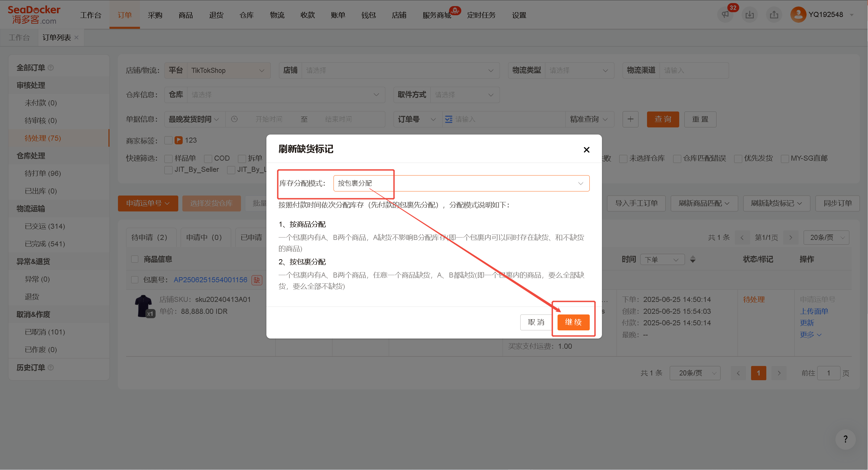
Task: Click the YQ192548 user avatar
Action: point(798,15)
